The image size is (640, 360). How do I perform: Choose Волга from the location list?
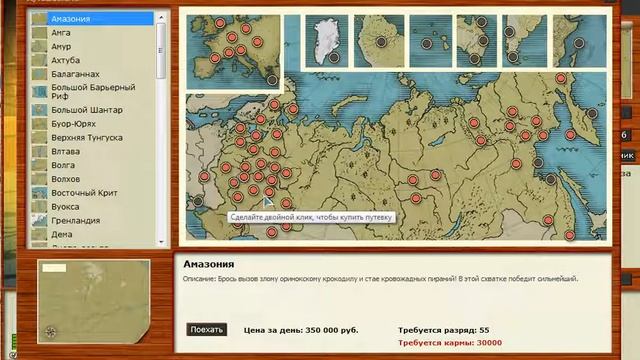pos(93,165)
